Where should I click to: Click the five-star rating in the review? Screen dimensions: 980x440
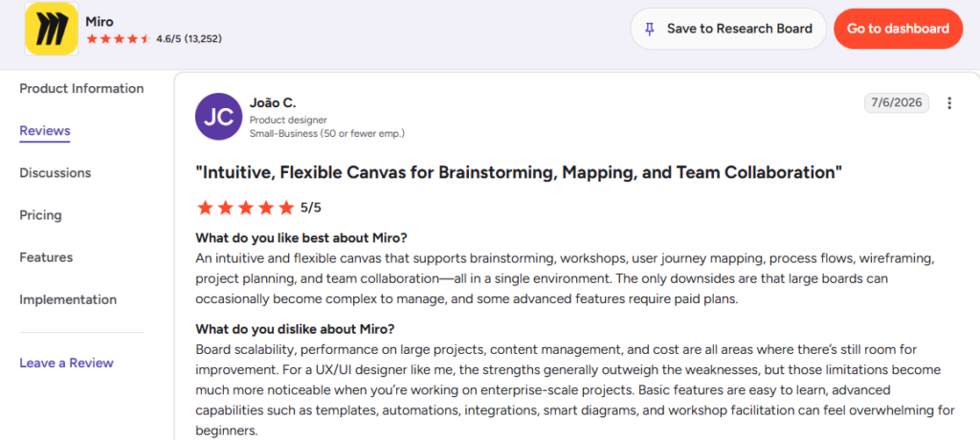[x=245, y=208]
